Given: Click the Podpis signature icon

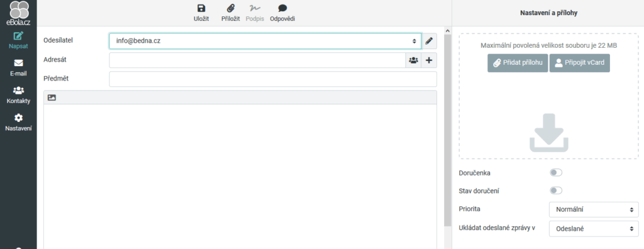Looking at the screenshot, I should [255, 13].
